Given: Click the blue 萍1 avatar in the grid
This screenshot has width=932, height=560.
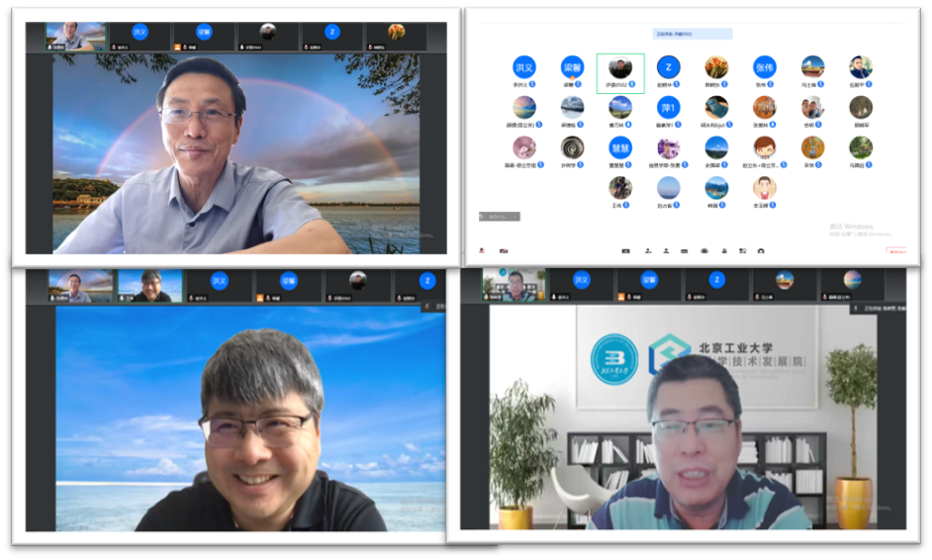Looking at the screenshot, I should coord(669,107).
